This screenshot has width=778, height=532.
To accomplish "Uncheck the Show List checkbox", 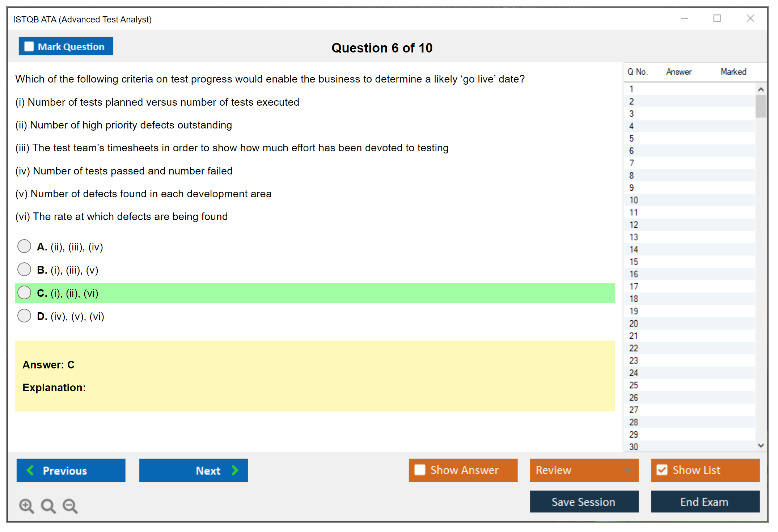I will [662, 470].
